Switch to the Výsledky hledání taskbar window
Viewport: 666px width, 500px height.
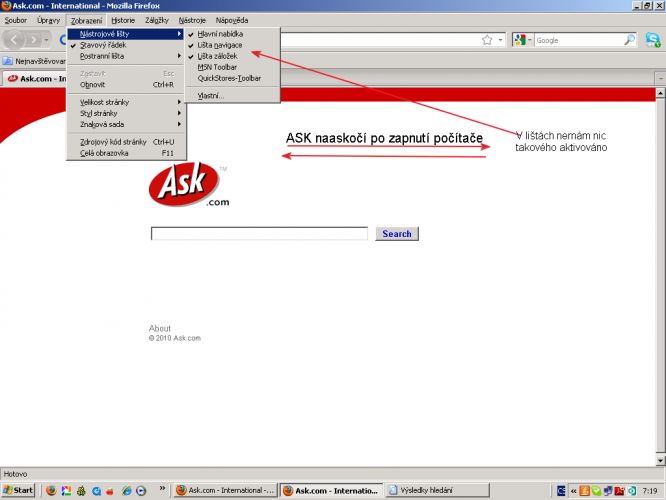point(437,490)
